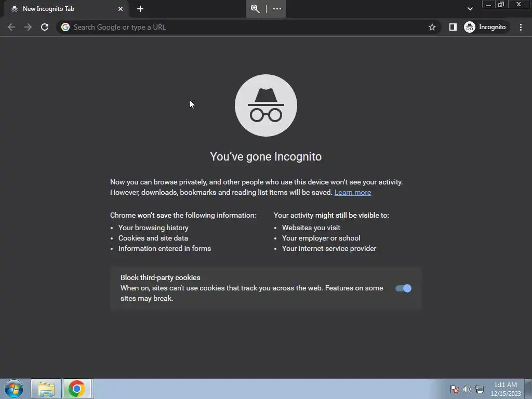Image resolution: width=532 pixels, height=399 pixels.
Task: Click the large Incognito hat and glasses logo
Action: 266,105
